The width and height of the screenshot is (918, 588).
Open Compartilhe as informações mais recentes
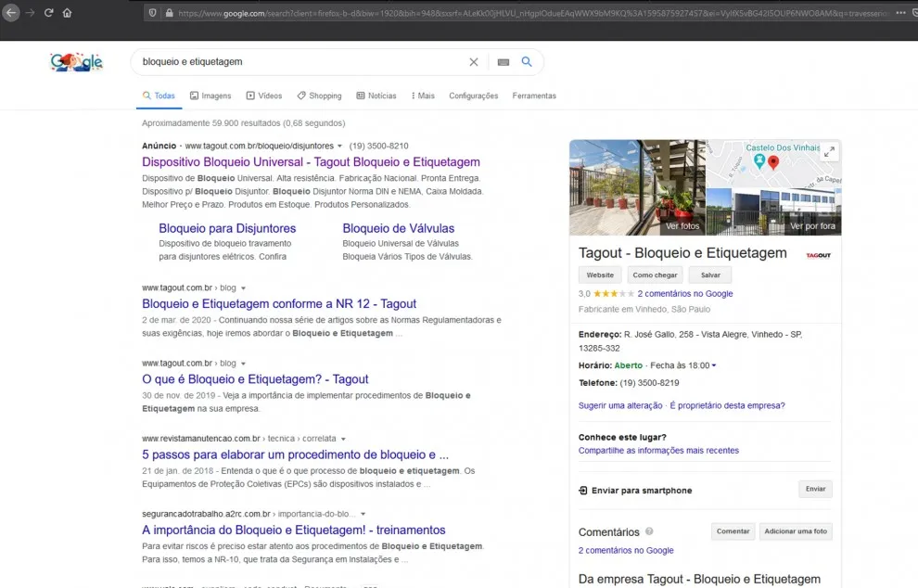tap(658, 451)
